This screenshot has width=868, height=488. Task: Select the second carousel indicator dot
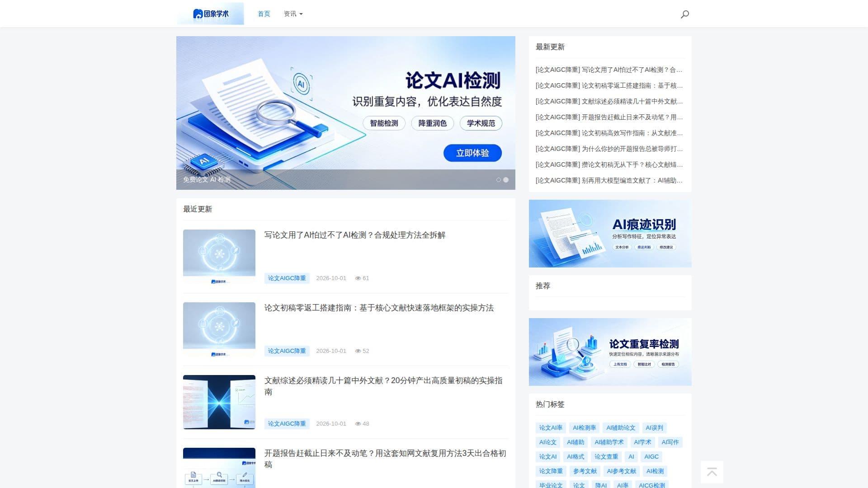(x=506, y=180)
